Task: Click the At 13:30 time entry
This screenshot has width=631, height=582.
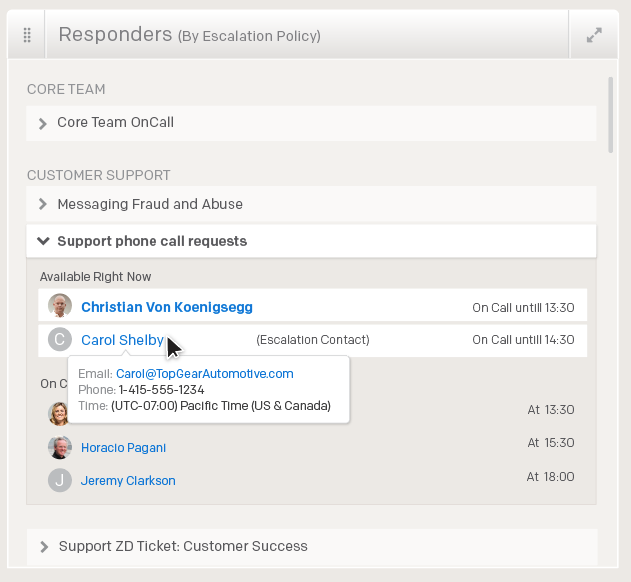Action: (551, 410)
